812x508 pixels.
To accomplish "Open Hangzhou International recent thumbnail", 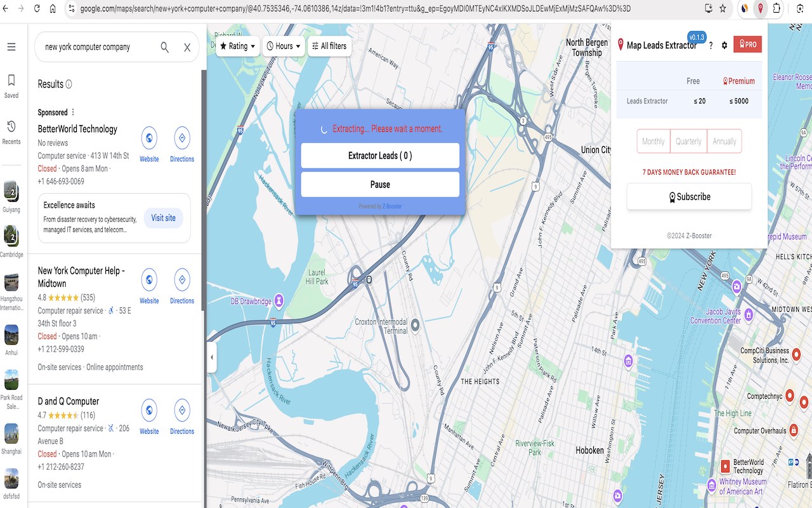I will coord(11,293).
